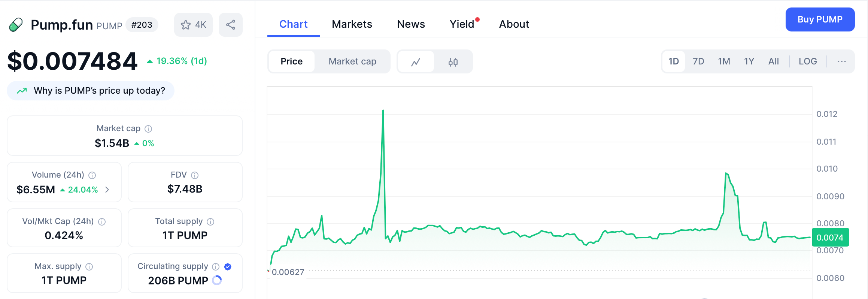
Task: Click the Pump.fun pill logo icon
Action: 16,25
